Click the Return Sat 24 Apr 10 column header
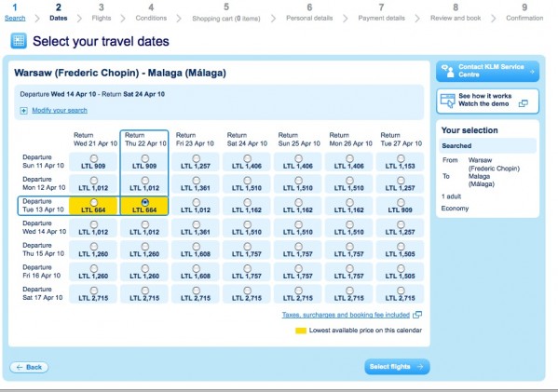This screenshot has width=558, height=392. 247,140
